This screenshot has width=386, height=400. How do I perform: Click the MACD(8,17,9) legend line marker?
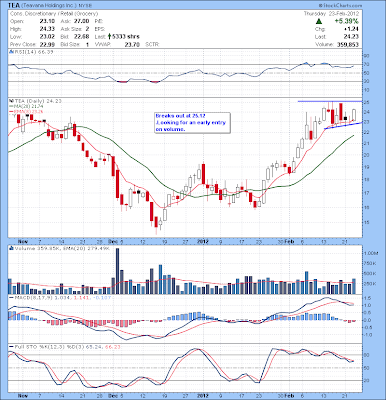click(x=12, y=297)
